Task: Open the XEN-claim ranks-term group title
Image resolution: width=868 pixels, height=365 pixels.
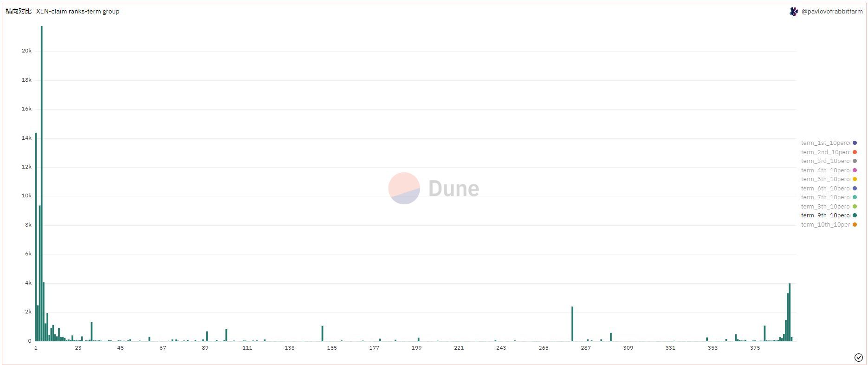Action: coord(78,11)
